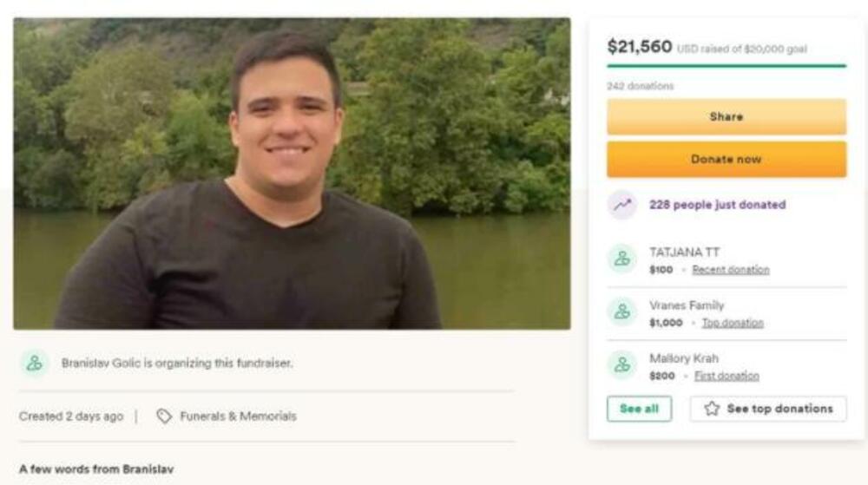Open the See all donations list
Screen dimensions: 868x485
[639, 409]
